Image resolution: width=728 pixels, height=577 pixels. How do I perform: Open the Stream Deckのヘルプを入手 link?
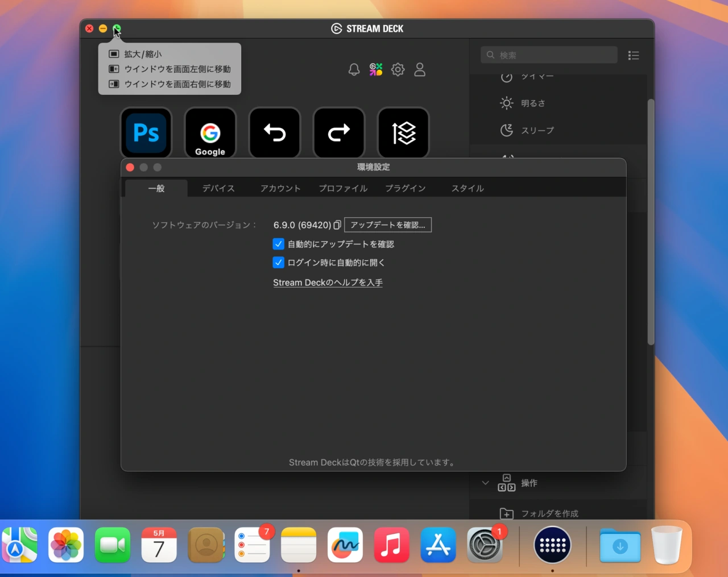328,283
